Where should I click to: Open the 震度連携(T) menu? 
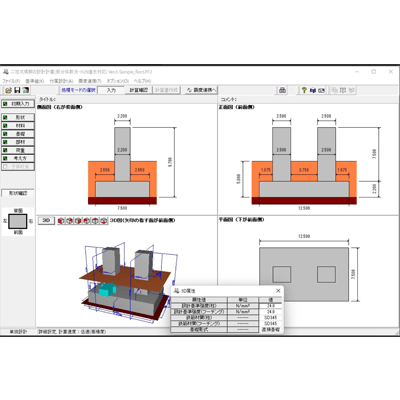click(x=90, y=81)
